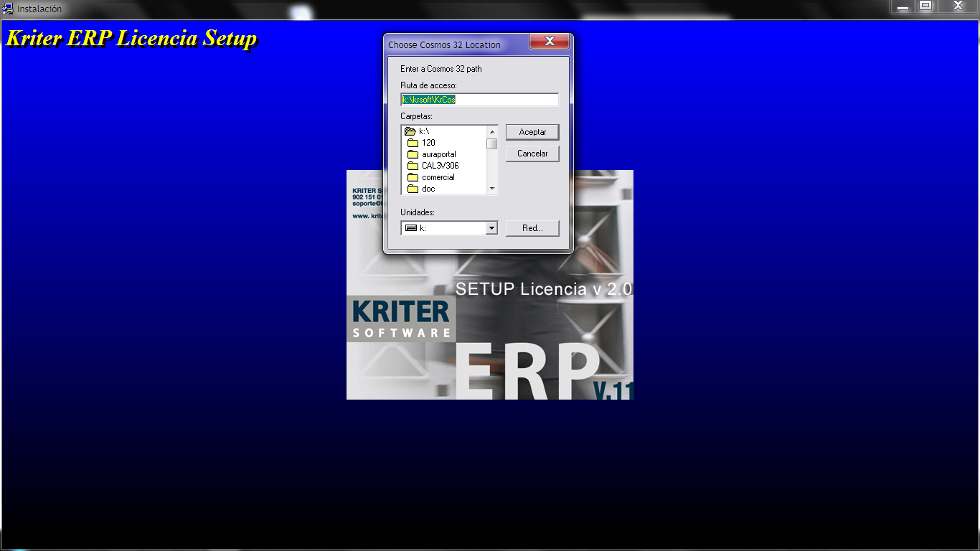The height and width of the screenshot is (551, 980).
Task: Select the k:\ root folder
Action: point(445,131)
